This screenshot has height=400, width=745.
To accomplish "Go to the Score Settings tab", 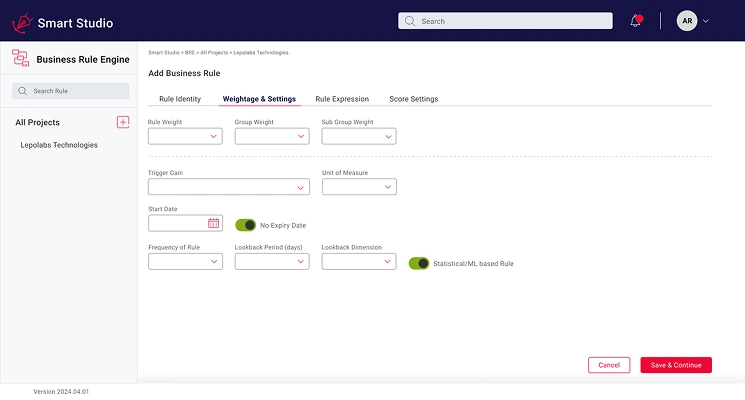I will pyautogui.click(x=413, y=99).
